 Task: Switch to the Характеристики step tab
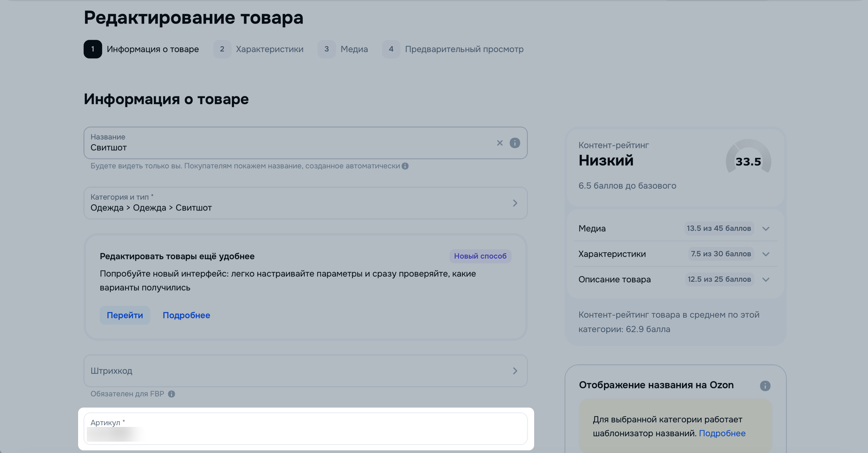point(269,49)
